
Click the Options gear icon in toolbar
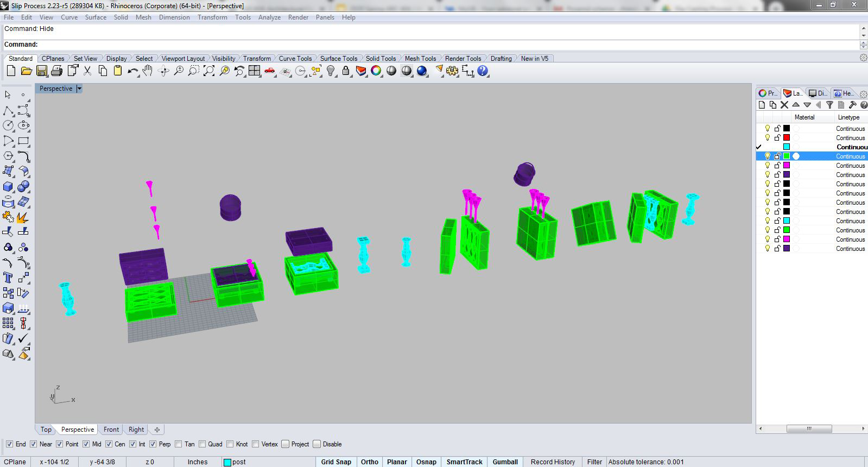[452, 71]
